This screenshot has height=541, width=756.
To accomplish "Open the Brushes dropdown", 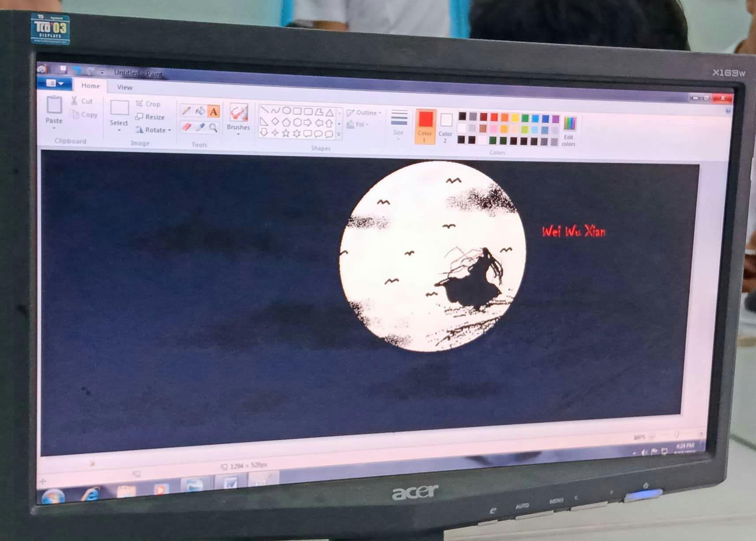I will coord(238,119).
